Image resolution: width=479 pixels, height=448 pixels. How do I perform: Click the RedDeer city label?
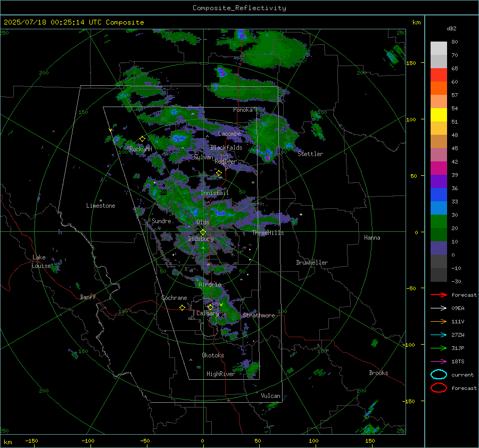[226, 161]
